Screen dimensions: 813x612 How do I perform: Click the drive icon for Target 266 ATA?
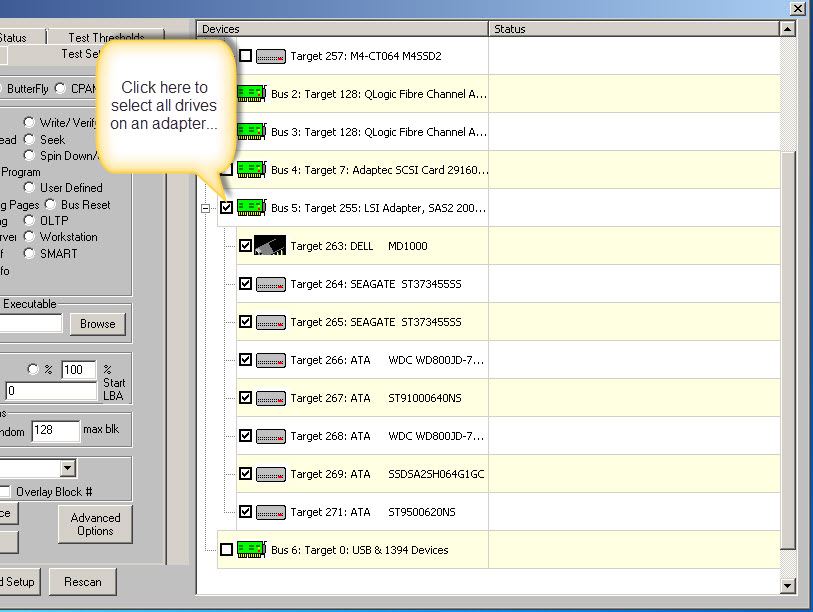point(271,360)
